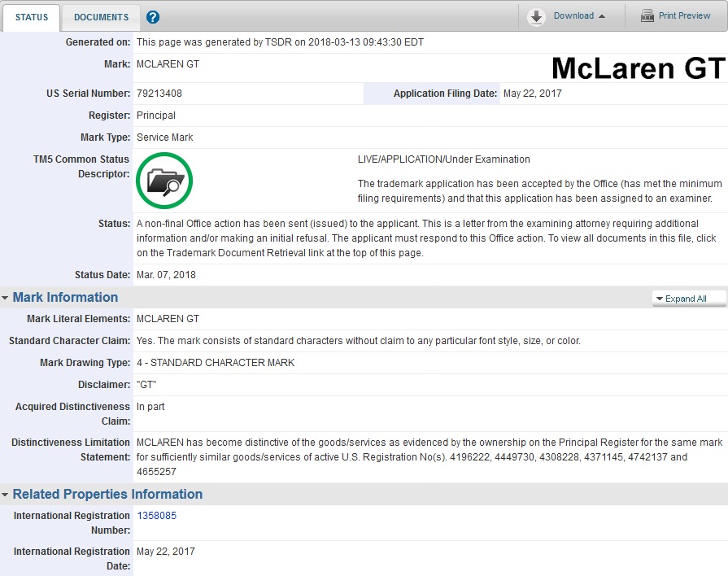
Task: Collapse the Related Properties Information section
Action: [x=7, y=494]
